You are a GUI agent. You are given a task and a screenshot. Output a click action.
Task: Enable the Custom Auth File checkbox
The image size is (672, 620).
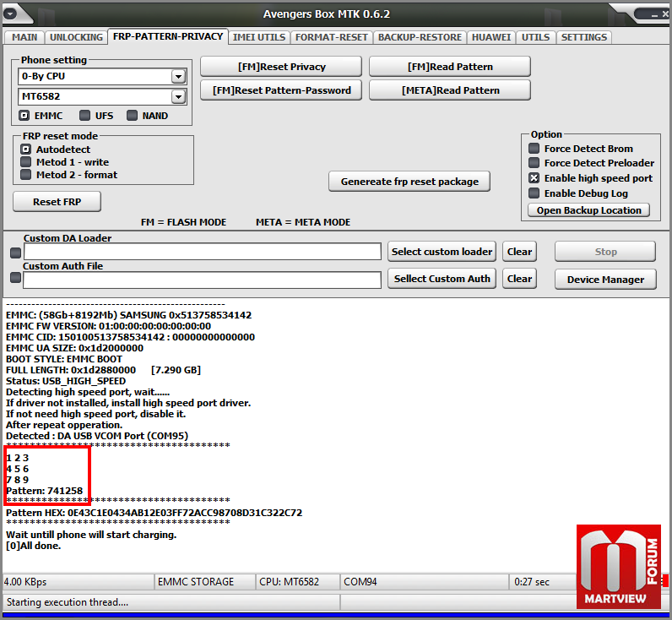pos(15,278)
